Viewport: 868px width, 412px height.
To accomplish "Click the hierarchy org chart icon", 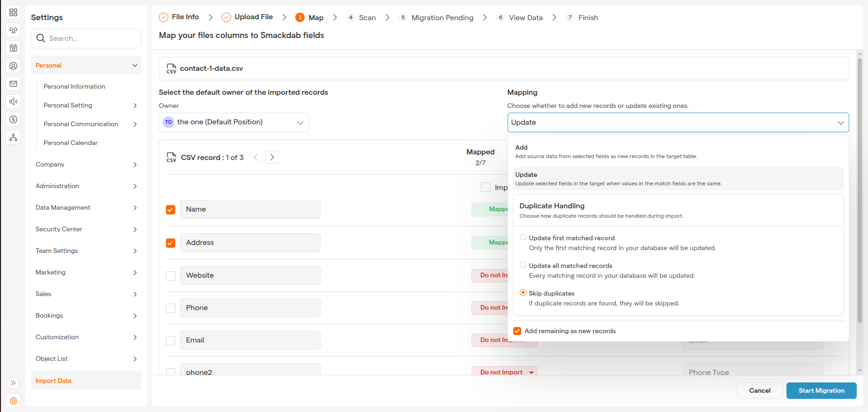I will (13, 137).
